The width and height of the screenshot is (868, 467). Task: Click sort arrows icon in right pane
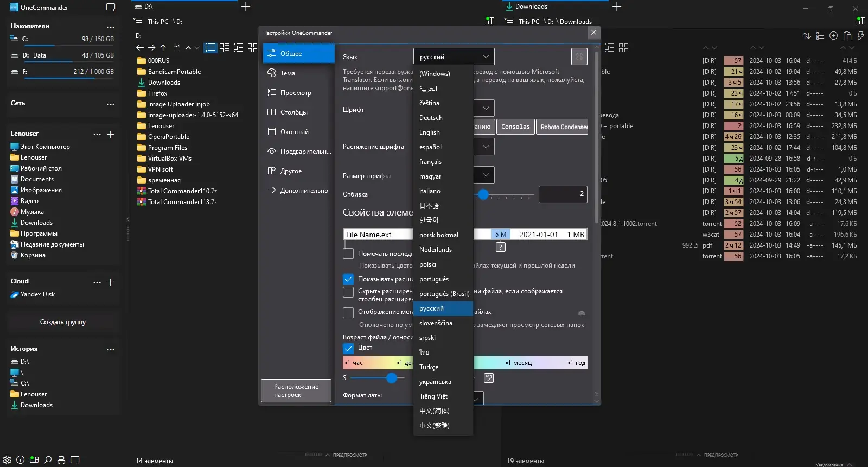point(807,36)
